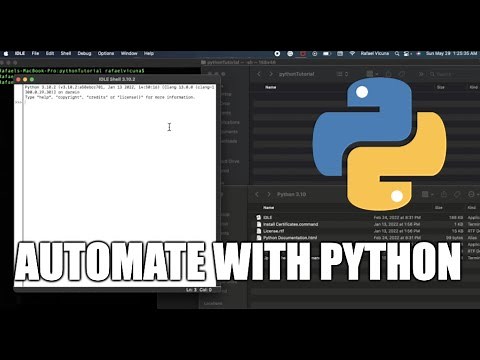Open the Window menu

tap(129, 53)
